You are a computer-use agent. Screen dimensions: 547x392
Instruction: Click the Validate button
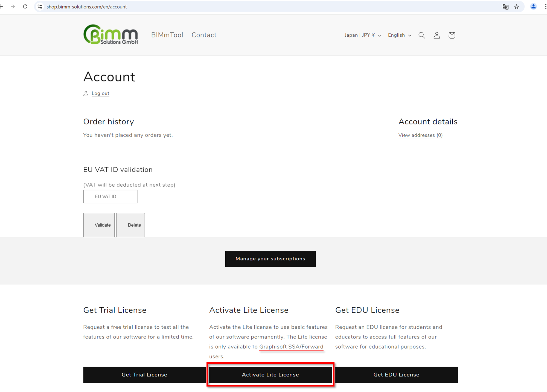click(x=99, y=225)
